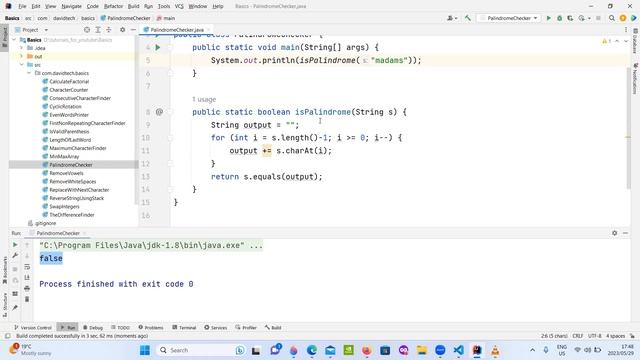Click the Stop button in top toolbar
The width and height of the screenshot is (640, 360).
click(598, 18)
